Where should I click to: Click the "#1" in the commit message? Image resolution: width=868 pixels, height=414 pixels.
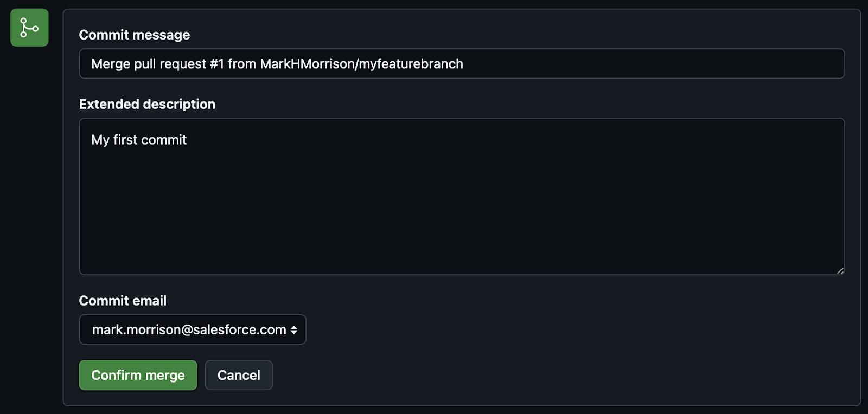pyautogui.click(x=216, y=64)
